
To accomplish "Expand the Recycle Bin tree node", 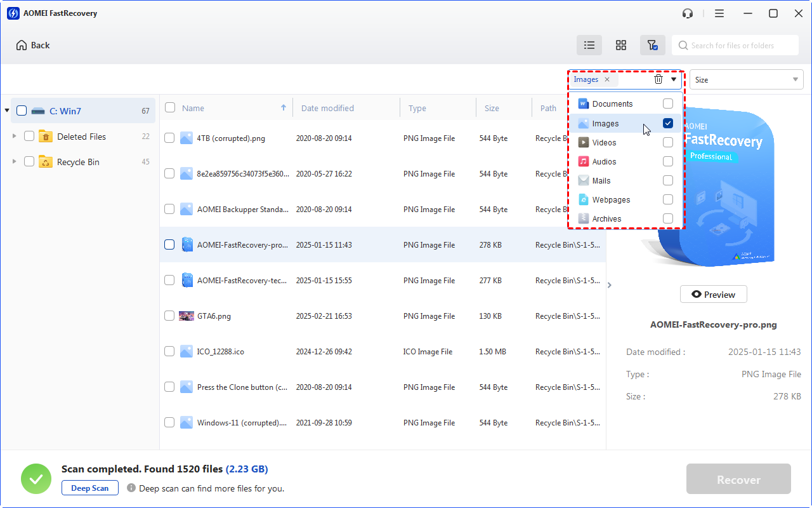I will pos(15,161).
